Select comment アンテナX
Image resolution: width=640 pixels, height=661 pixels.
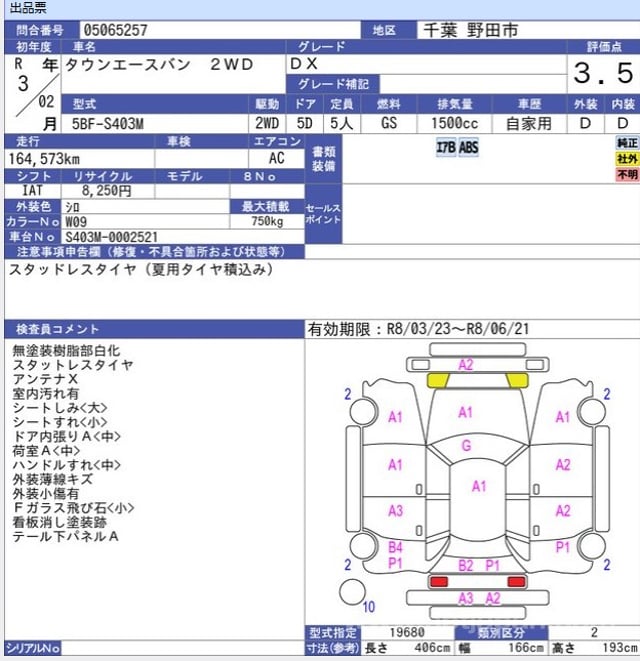[45, 379]
